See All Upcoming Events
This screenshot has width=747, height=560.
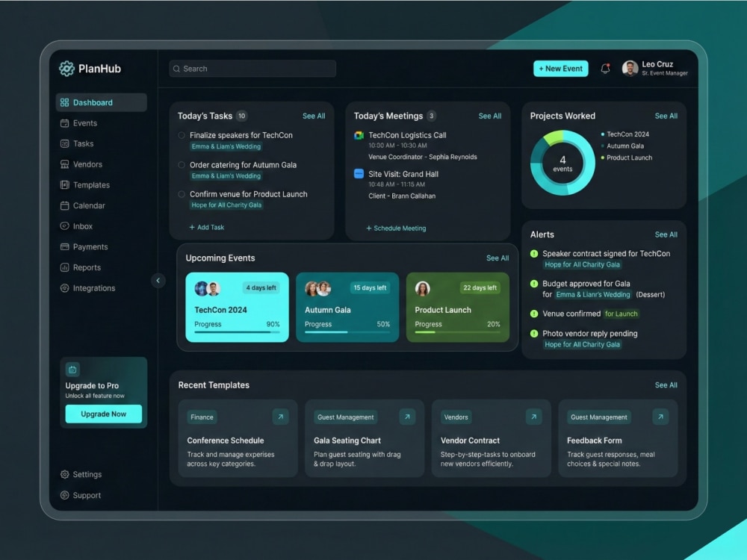[498, 258]
